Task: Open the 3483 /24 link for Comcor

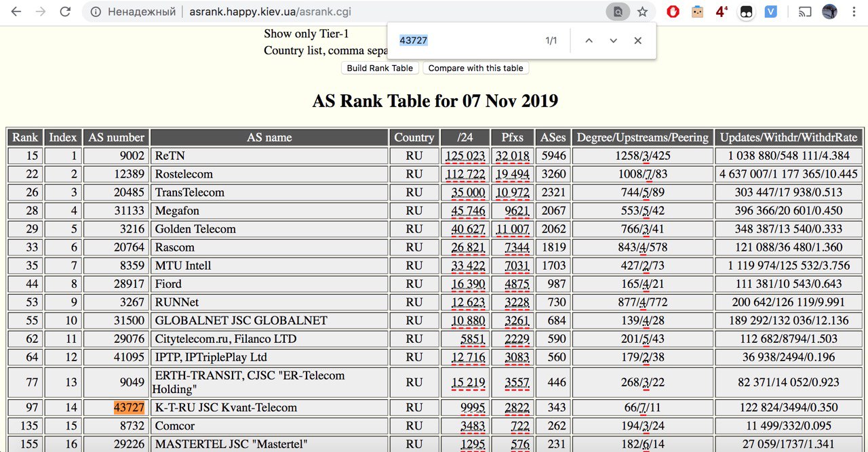Action: tap(473, 426)
